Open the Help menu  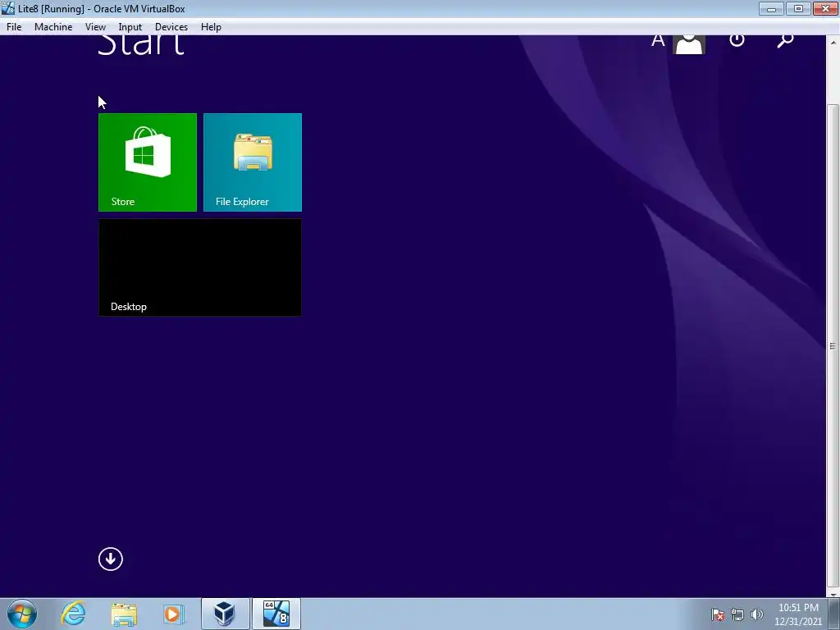[211, 27]
